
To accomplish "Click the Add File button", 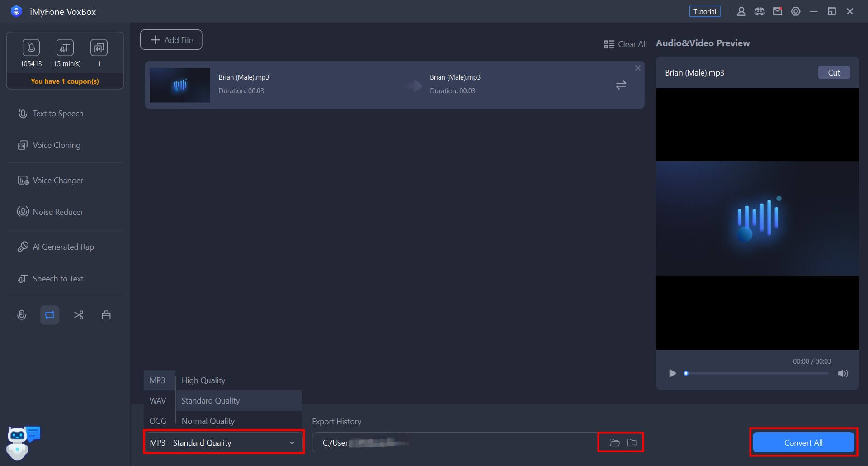I will (171, 40).
